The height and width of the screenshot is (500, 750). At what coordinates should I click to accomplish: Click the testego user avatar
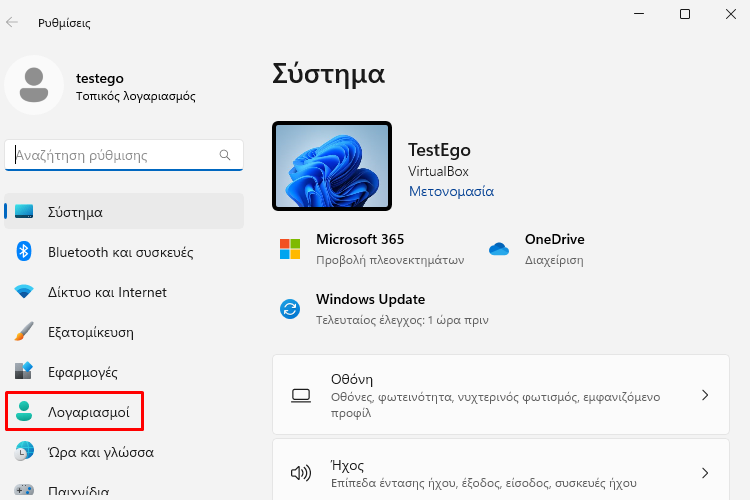34,85
